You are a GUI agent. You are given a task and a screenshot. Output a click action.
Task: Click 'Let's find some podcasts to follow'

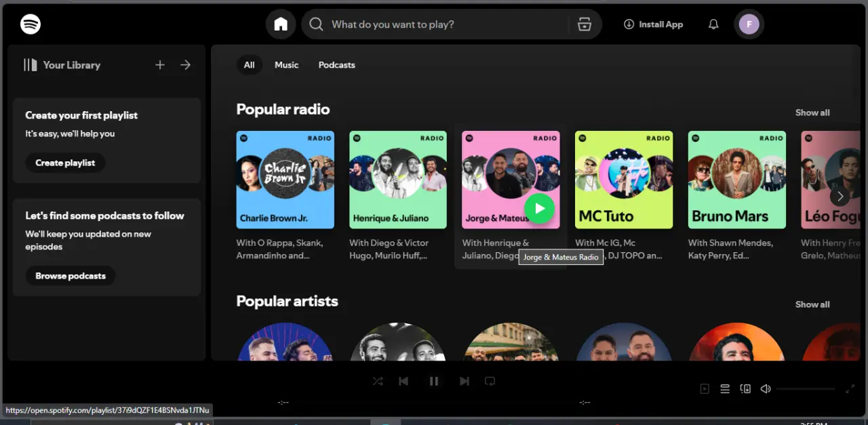click(104, 216)
